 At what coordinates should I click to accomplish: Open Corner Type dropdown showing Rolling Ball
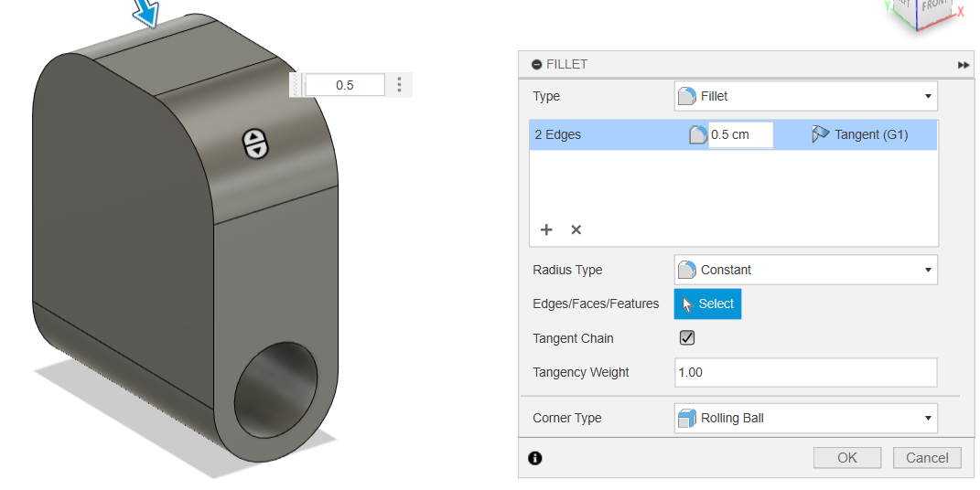(805, 418)
